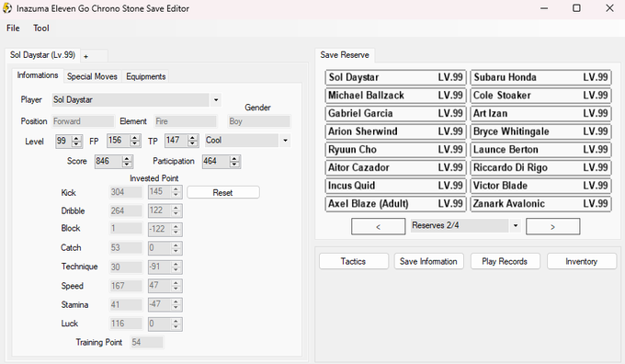Click the app icon in title bar
625x364 pixels.
click(x=7, y=8)
